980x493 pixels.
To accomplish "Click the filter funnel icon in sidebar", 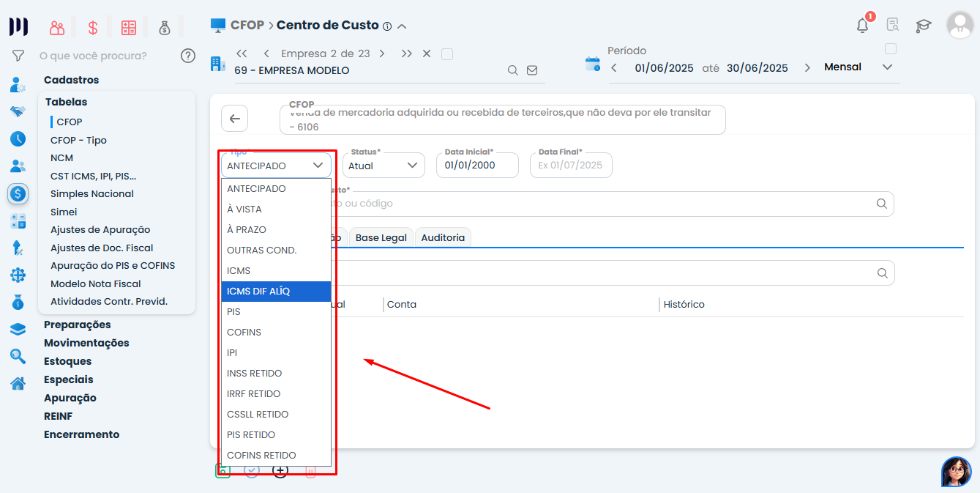I will tap(18, 56).
